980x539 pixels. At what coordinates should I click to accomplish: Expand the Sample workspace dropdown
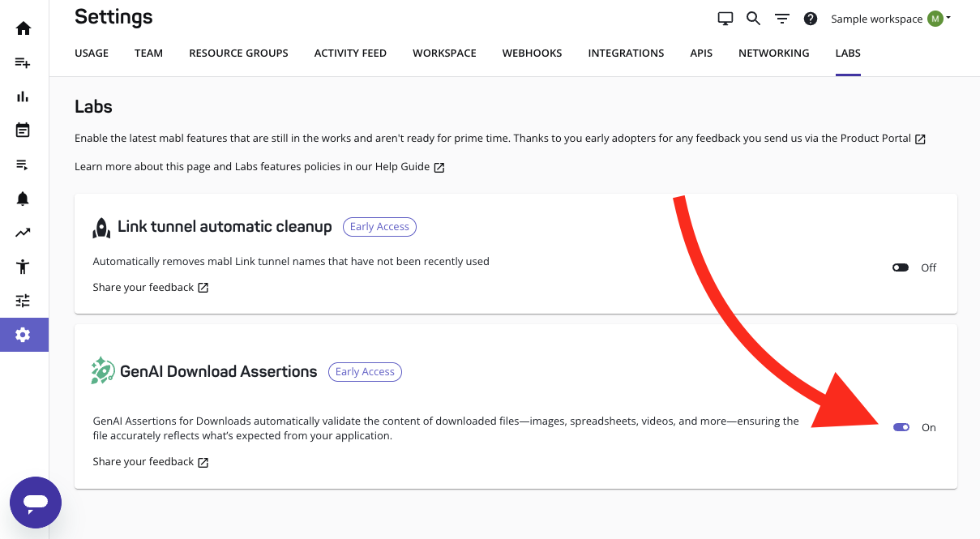tap(889, 18)
